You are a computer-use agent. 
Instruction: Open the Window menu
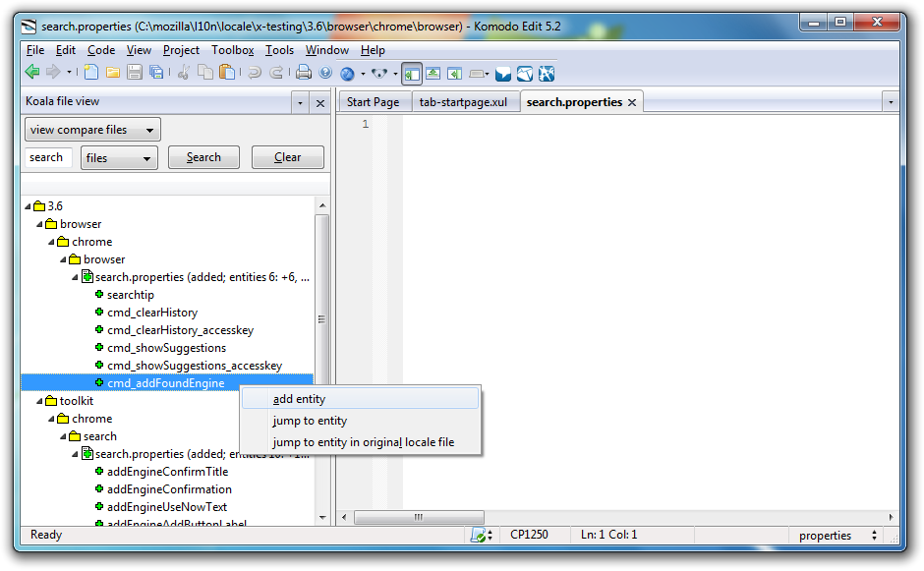pos(327,50)
